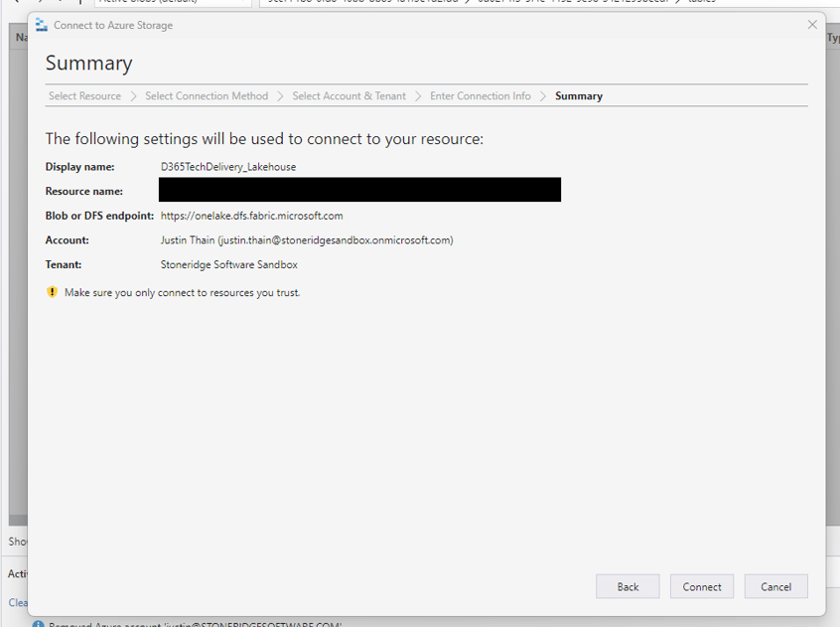Click the yellow warning shield icon
Viewport: 840px width, 627px height.
52,292
